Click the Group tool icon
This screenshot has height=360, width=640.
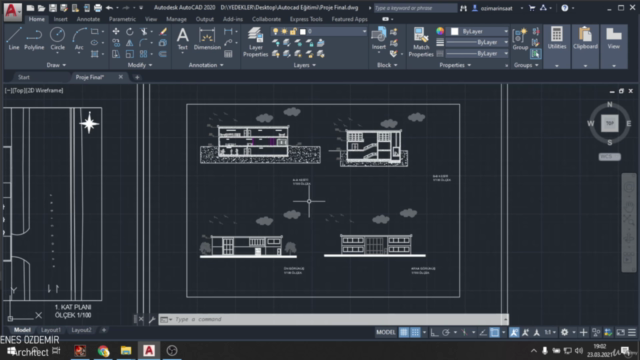click(520, 39)
